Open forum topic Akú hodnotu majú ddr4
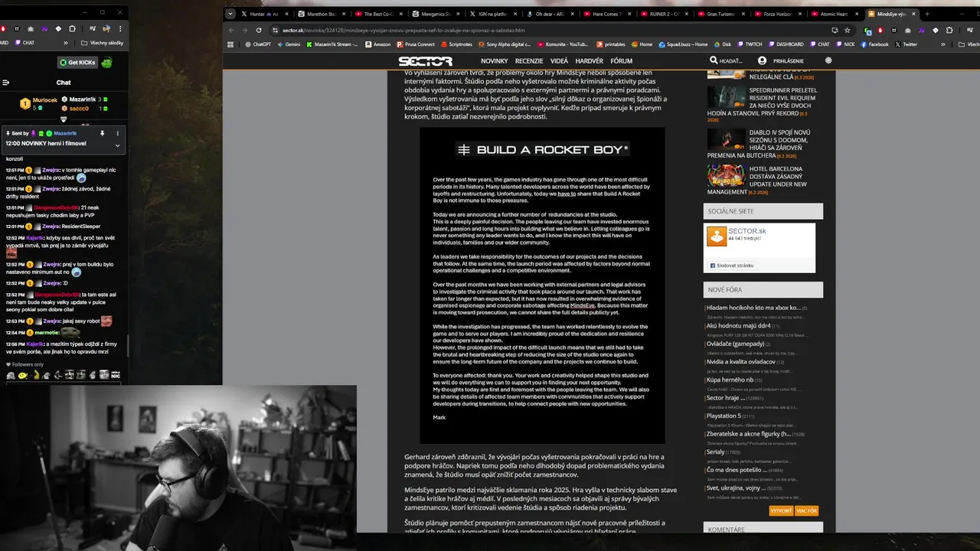Viewport: 980px width, 551px height. pos(738,325)
